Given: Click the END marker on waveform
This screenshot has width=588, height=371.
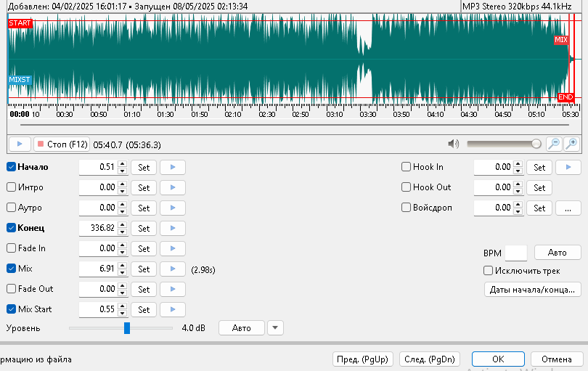Looking at the screenshot, I should (x=565, y=97).
